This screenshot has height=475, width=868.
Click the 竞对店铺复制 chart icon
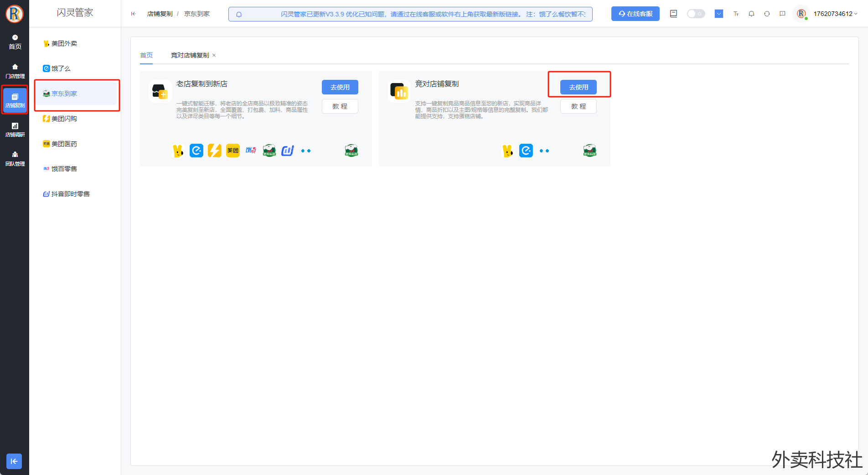point(398,91)
